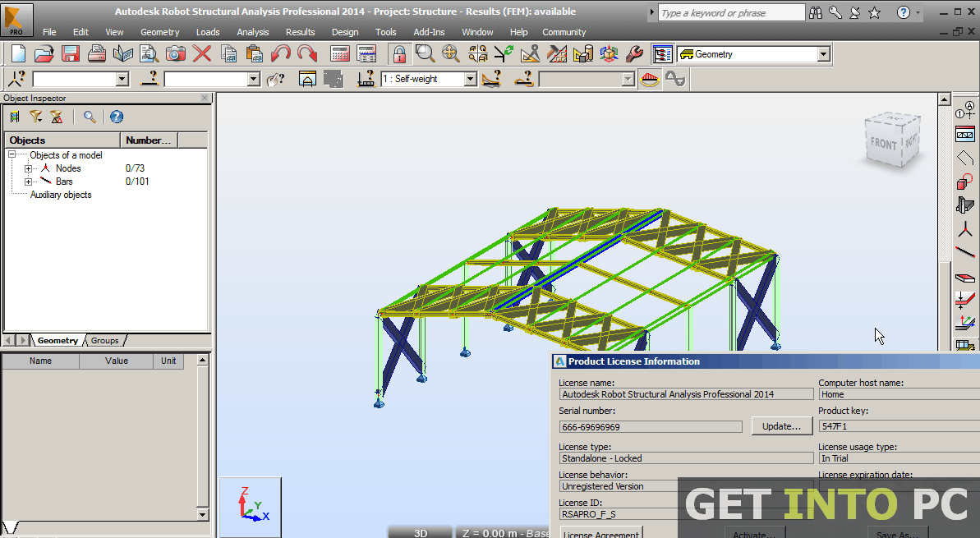The height and width of the screenshot is (538, 980).
Task: Expand the Nodes tree item
Action: tap(28, 168)
